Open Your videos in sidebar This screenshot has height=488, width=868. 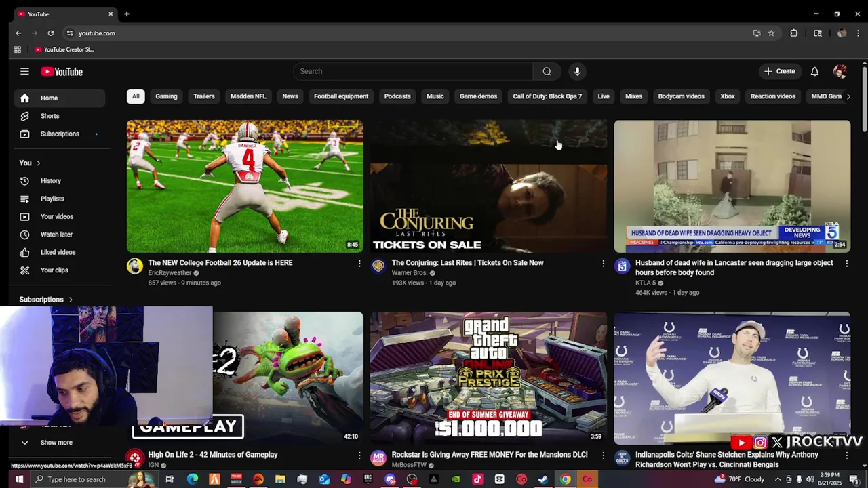tap(60, 216)
